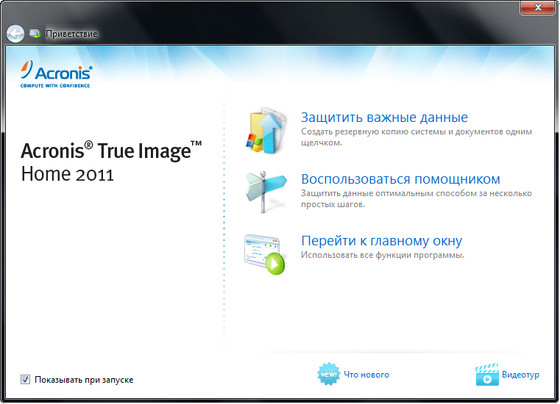Click the signpost wizard icon

pyautogui.click(x=266, y=191)
